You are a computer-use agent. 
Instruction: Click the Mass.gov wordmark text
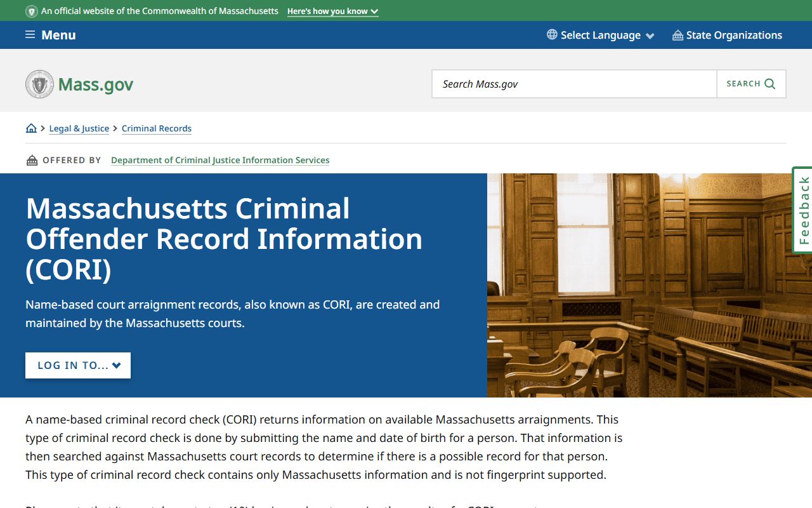click(96, 84)
